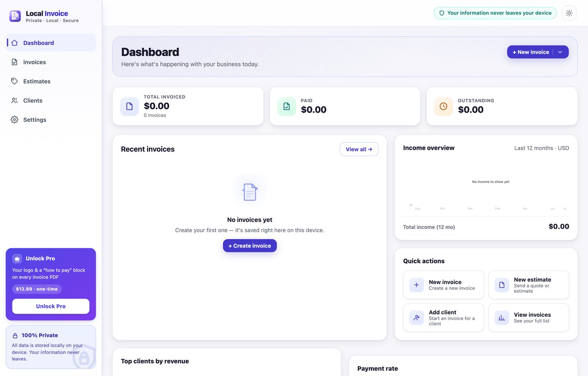Viewport: 588px width, 376px height.
Task: Click 'No invoices yet' heading
Action: coord(250,220)
